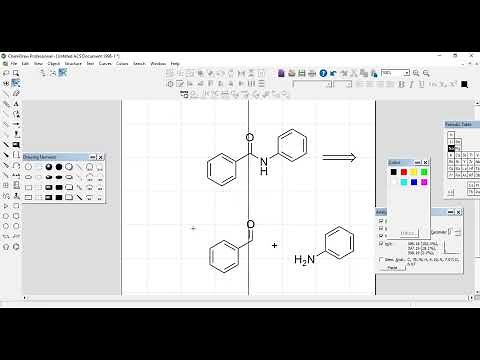Click the Open file toolbar icon

(x=292, y=73)
